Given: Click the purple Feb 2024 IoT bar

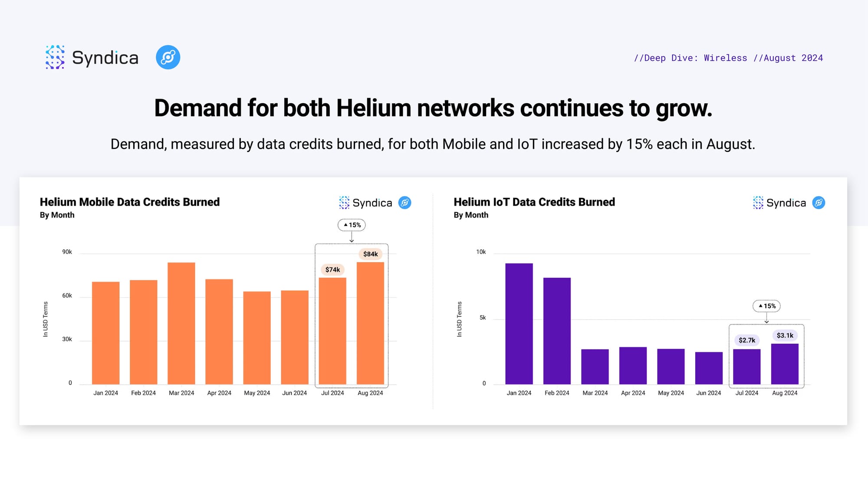Looking at the screenshot, I should (557, 331).
